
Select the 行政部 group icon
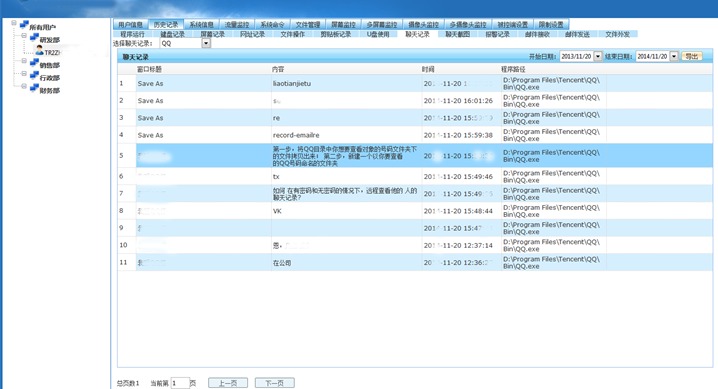pyautogui.click(x=34, y=76)
